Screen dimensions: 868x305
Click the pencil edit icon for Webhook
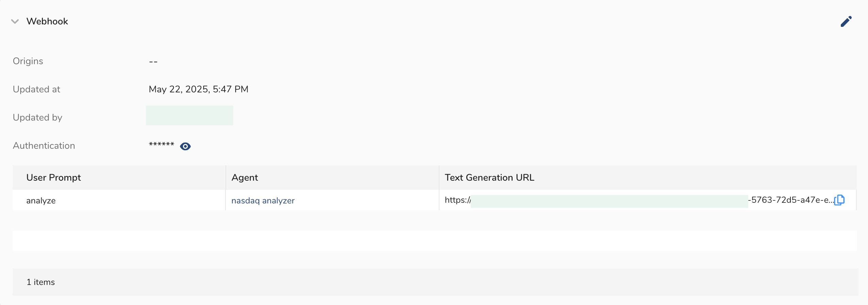846,21
